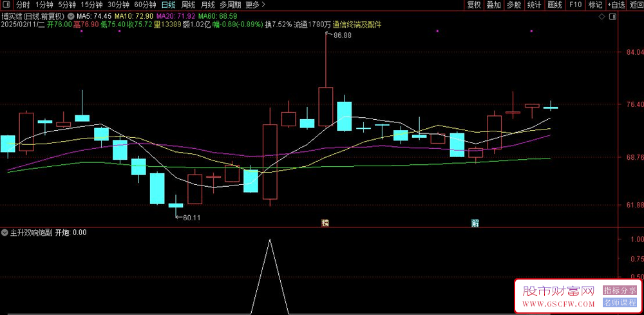The height and width of the screenshot is (315, 644).
Task: Click the '解' marker icon under the candles
Action: pos(475,223)
